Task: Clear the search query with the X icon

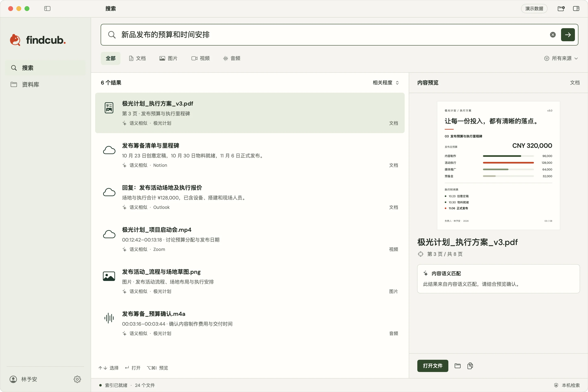Action: pos(553,35)
